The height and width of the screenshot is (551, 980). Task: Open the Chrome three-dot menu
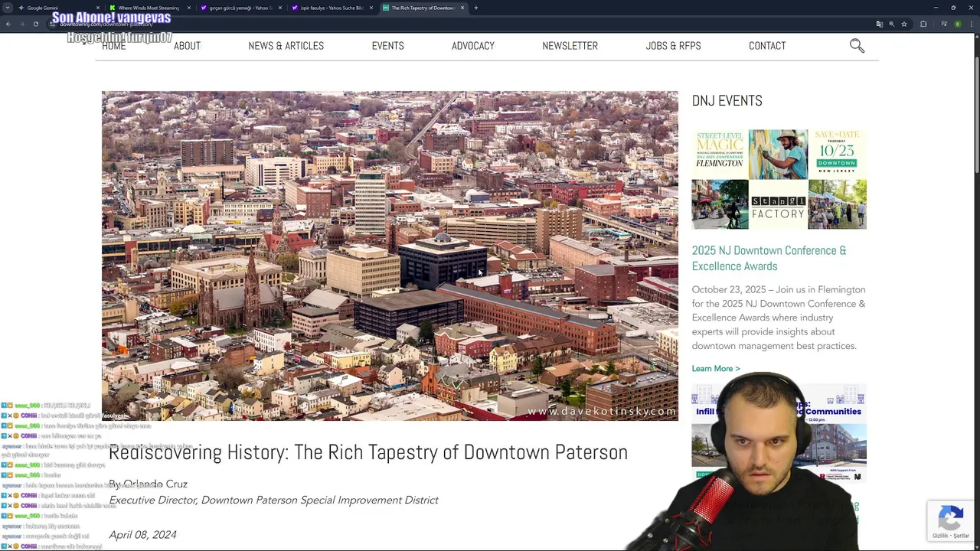pyautogui.click(x=972, y=24)
